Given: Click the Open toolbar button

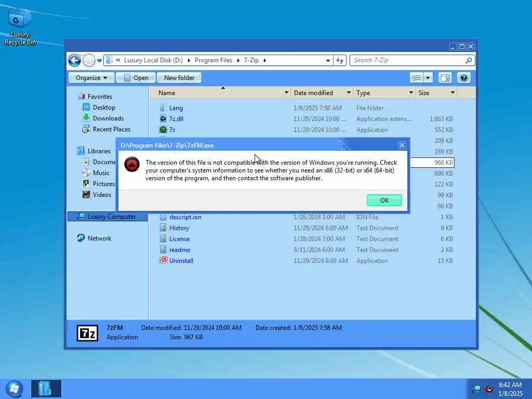Looking at the screenshot, I should pyautogui.click(x=136, y=78).
